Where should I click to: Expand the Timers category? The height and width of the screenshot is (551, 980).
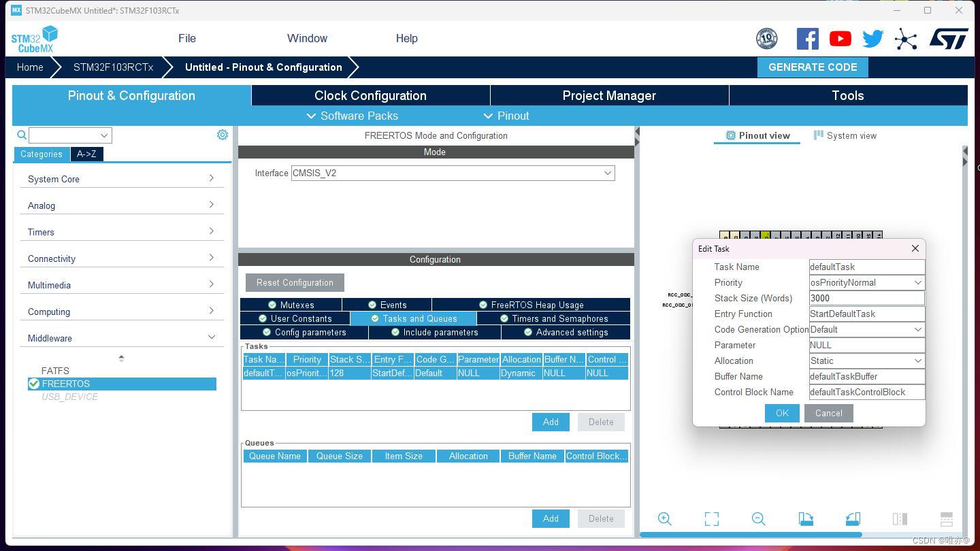point(121,232)
